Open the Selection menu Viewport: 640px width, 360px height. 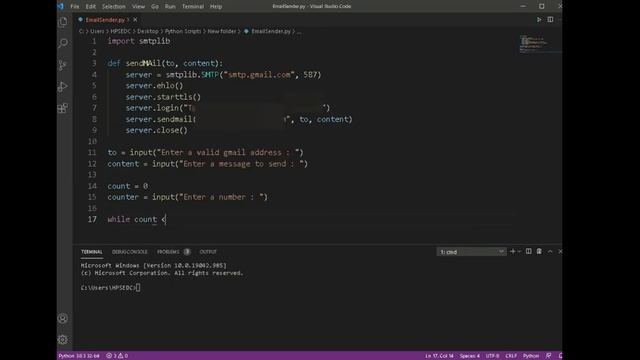114,6
